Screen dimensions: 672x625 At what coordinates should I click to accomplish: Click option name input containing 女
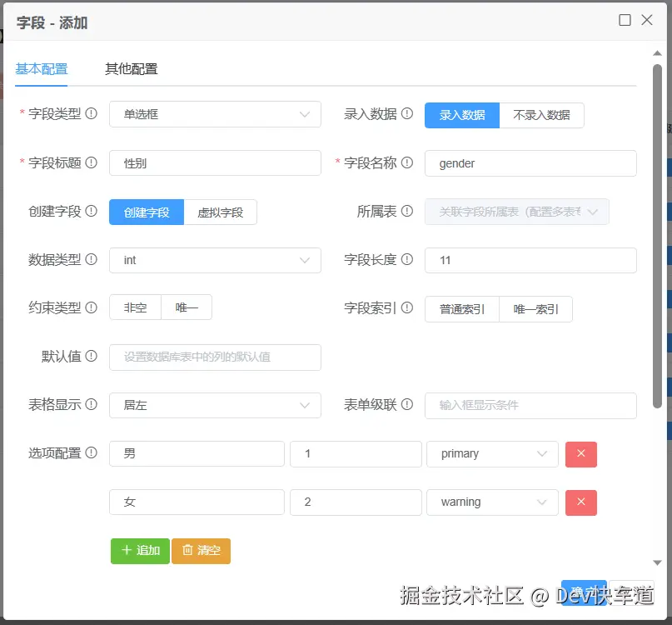click(197, 502)
